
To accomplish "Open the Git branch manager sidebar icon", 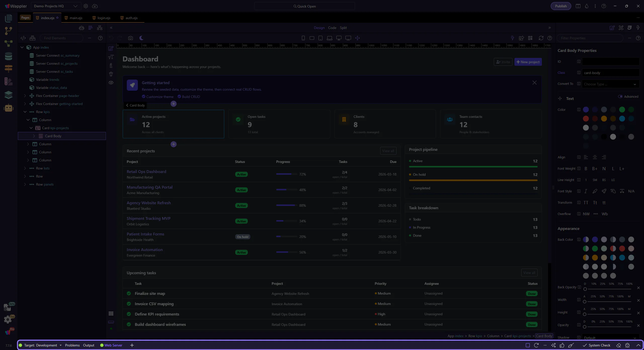I will (8, 31).
